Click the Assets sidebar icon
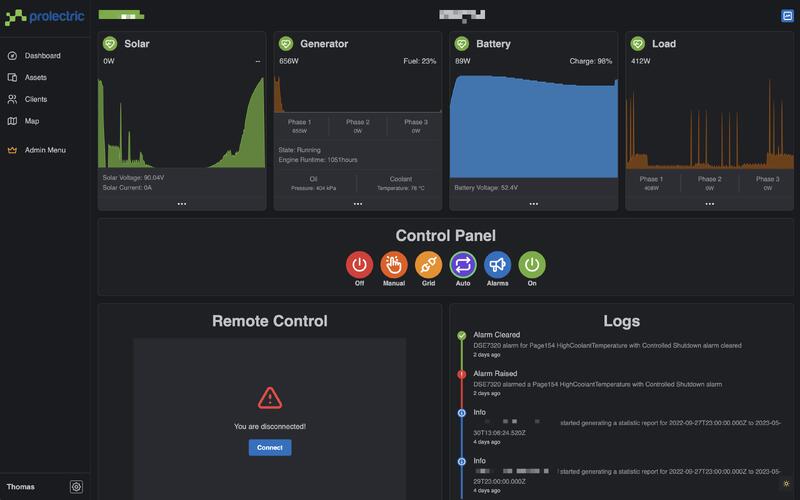The width and height of the screenshot is (800, 500). 13,78
